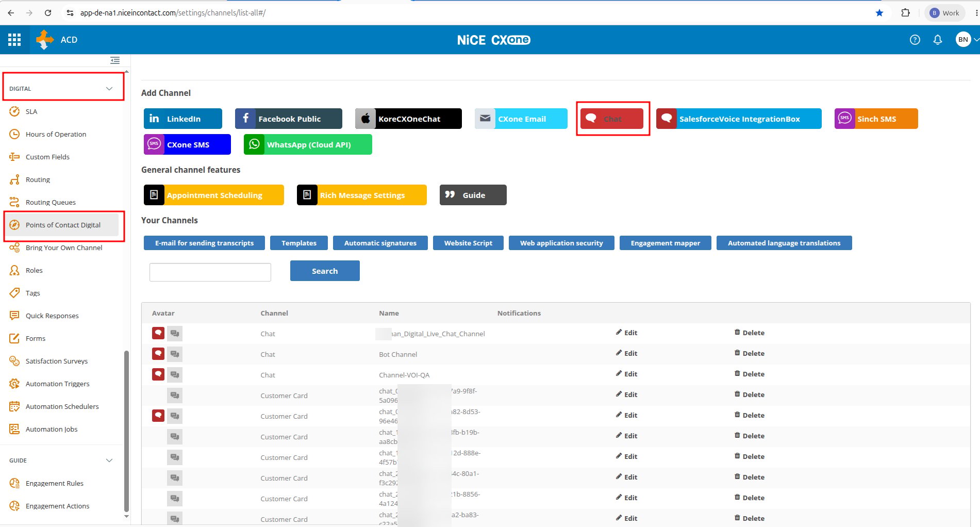Click the Satisfaction Surveys sidebar icon
This screenshot has width=980, height=527.
14,361
